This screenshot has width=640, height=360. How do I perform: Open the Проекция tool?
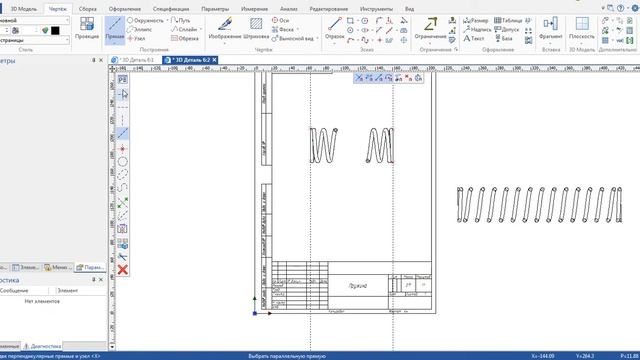coord(87,28)
